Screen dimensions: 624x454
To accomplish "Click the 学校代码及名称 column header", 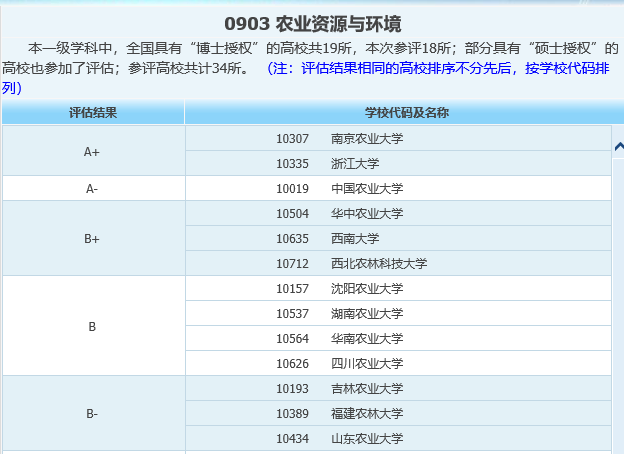I will [405, 113].
